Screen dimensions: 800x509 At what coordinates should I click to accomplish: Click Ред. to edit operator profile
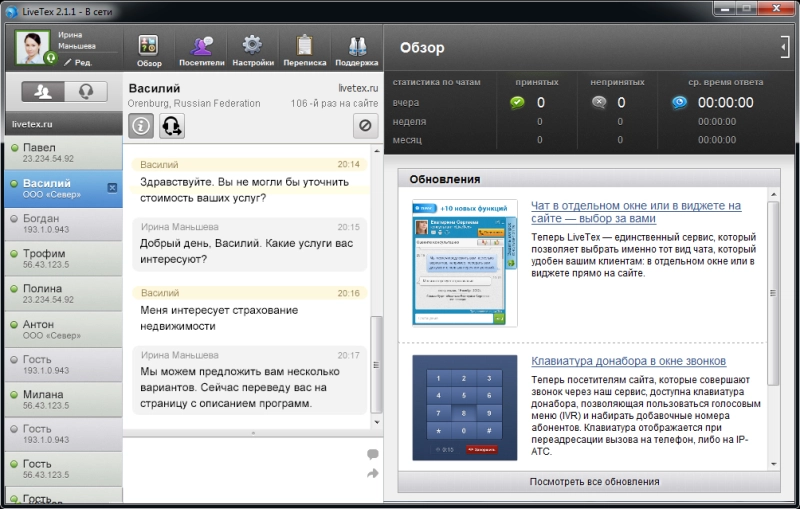80,62
